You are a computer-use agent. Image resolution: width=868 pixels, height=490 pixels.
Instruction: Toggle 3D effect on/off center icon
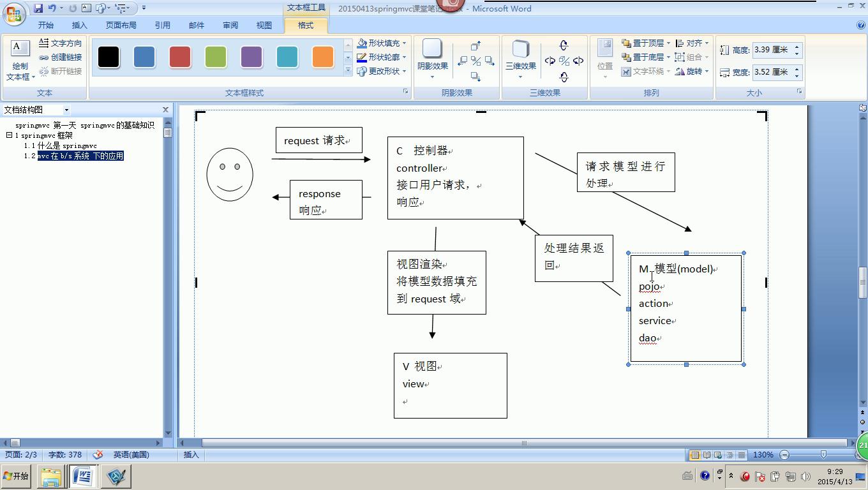pos(564,61)
